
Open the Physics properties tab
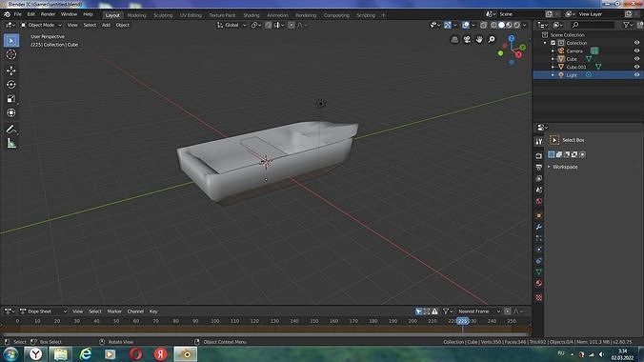point(539,250)
